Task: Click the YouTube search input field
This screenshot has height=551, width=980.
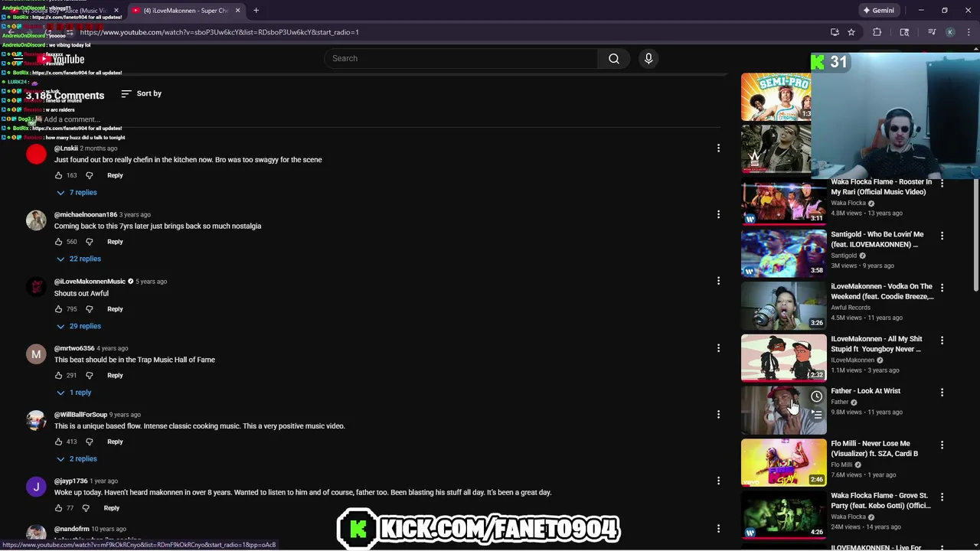Action: (462, 58)
